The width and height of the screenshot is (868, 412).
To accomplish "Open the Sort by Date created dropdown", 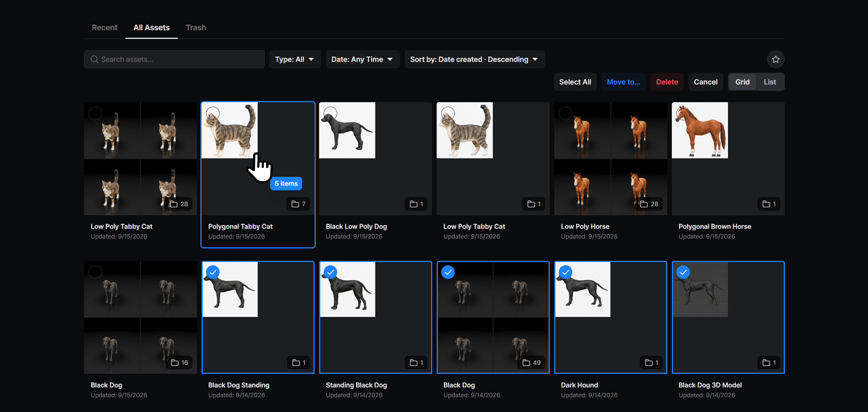I will tap(475, 59).
